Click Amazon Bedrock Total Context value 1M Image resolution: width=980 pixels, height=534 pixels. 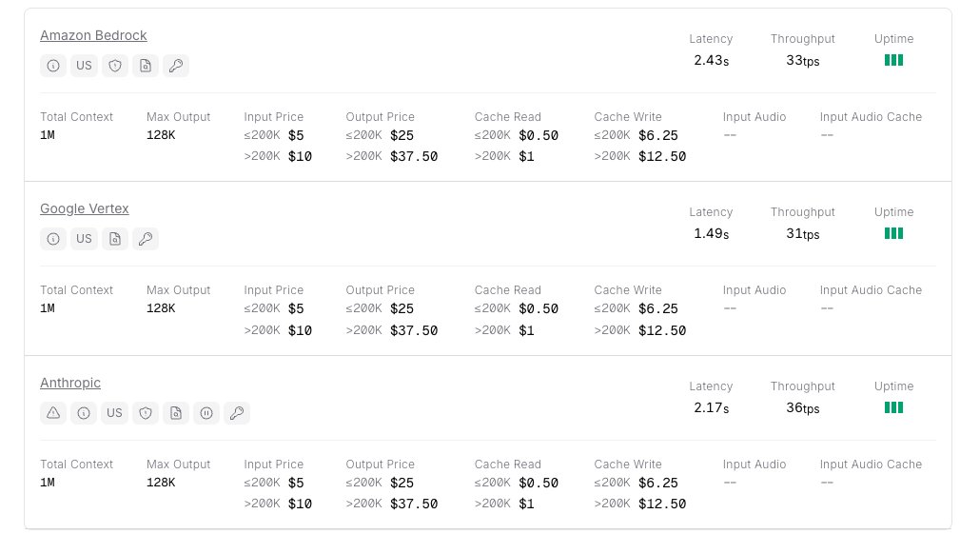point(48,135)
